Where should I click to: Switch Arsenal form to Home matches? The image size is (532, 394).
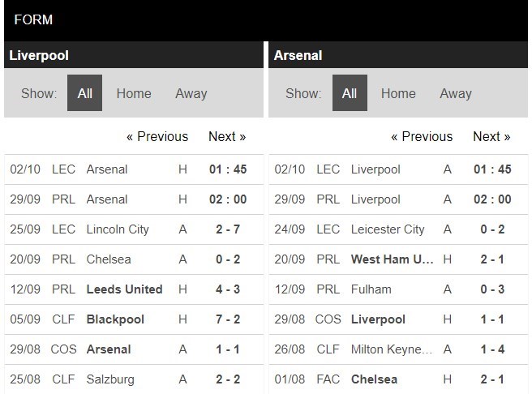pos(398,93)
